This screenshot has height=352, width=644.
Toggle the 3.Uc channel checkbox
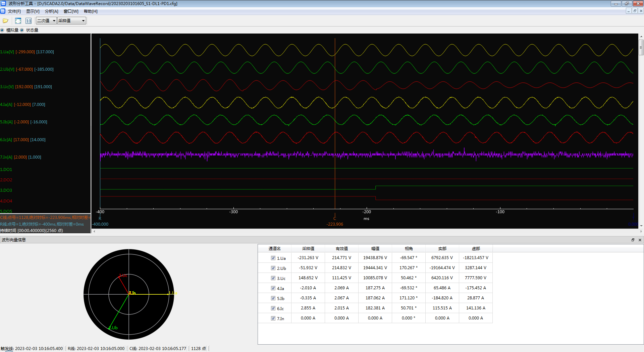tap(273, 278)
